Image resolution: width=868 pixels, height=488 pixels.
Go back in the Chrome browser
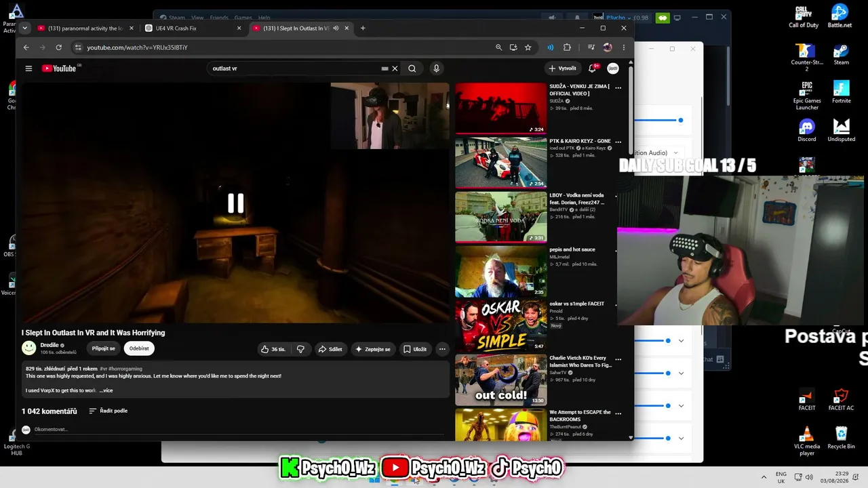point(26,47)
